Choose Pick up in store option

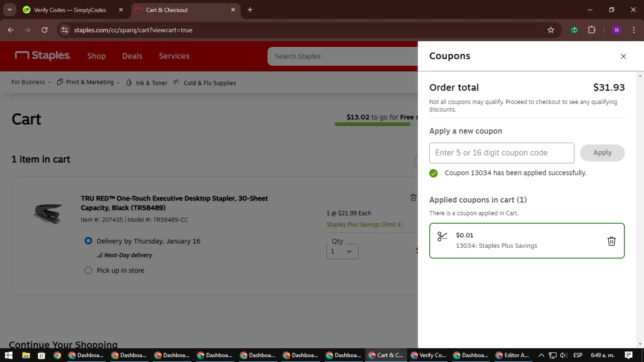(x=88, y=271)
